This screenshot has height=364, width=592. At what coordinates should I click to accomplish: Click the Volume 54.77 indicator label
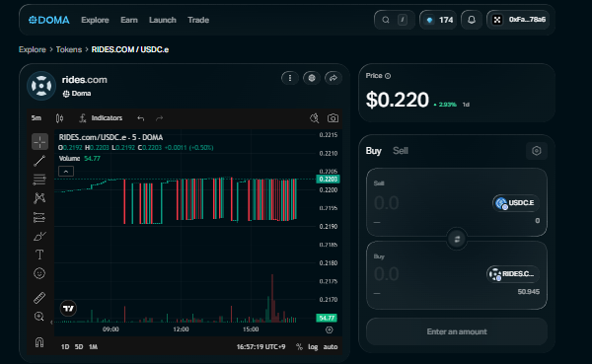(x=80, y=159)
